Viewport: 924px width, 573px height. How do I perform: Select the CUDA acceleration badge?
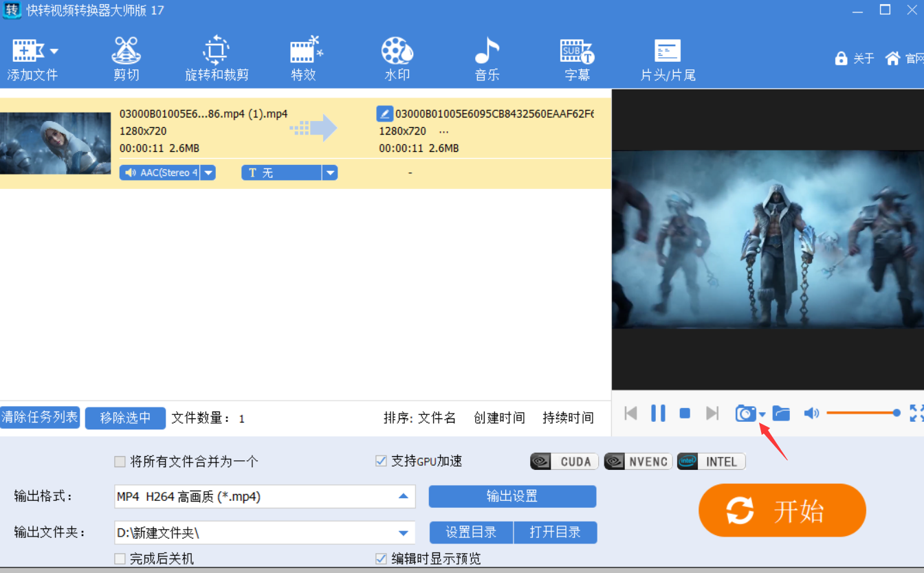tap(564, 462)
